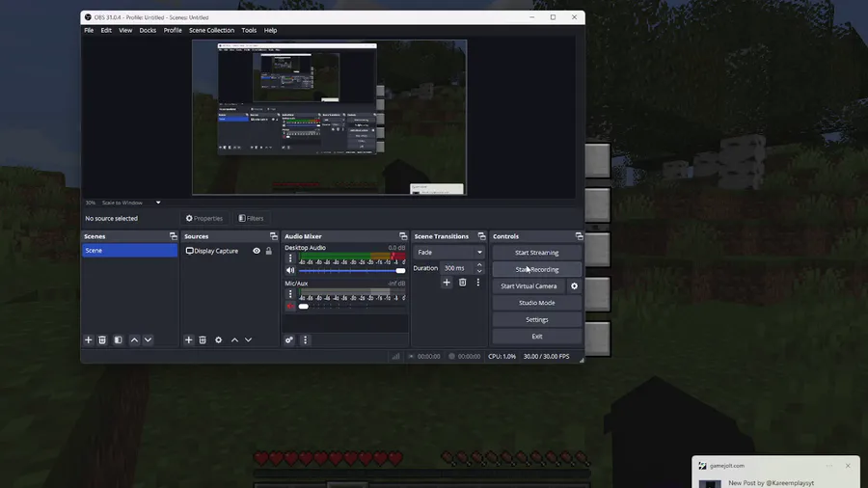
Task: Decrease transition duration with down stepper
Action: pyautogui.click(x=479, y=271)
